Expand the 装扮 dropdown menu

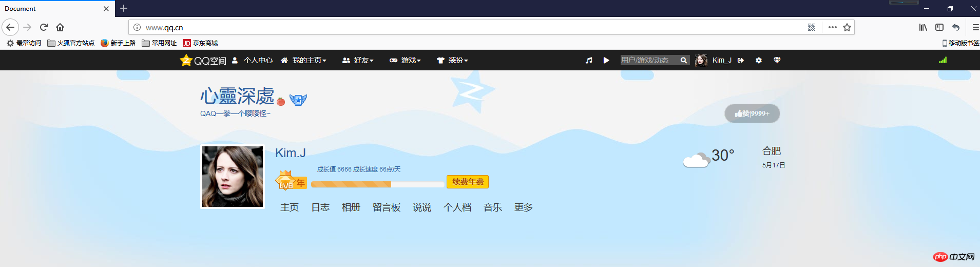452,60
